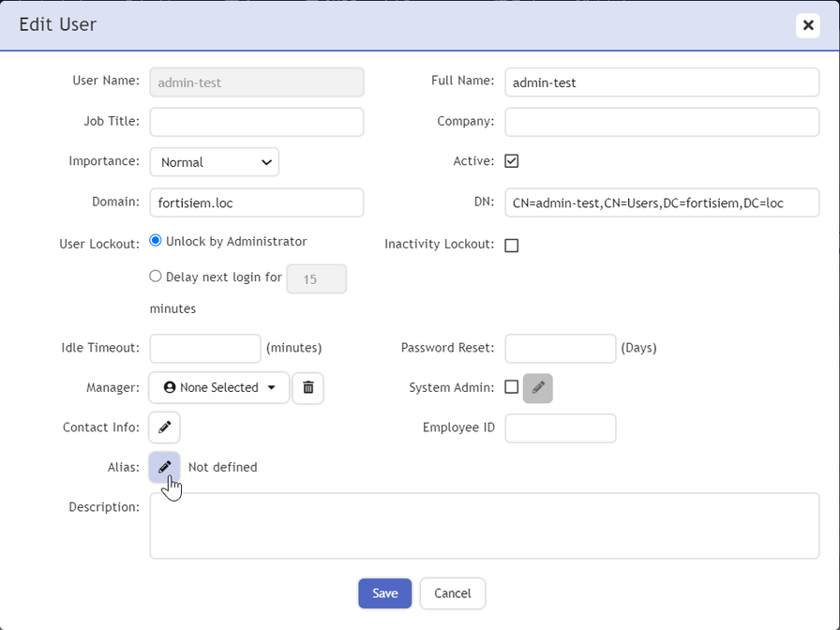Viewport: 840px width, 630px height.
Task: Click the Alias edit pencil icon
Action: point(164,467)
